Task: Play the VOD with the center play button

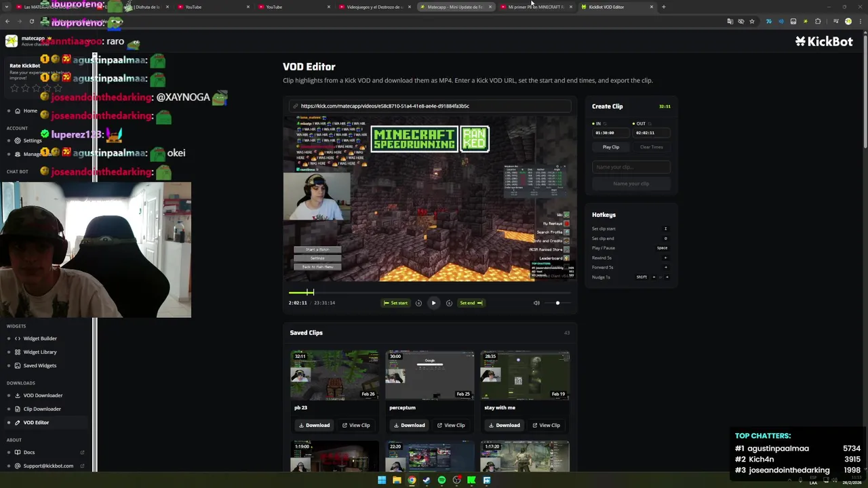Action: 433,303
